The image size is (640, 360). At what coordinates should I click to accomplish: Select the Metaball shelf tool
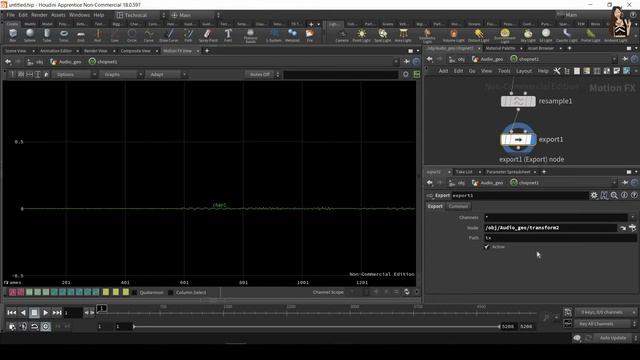pos(292,35)
